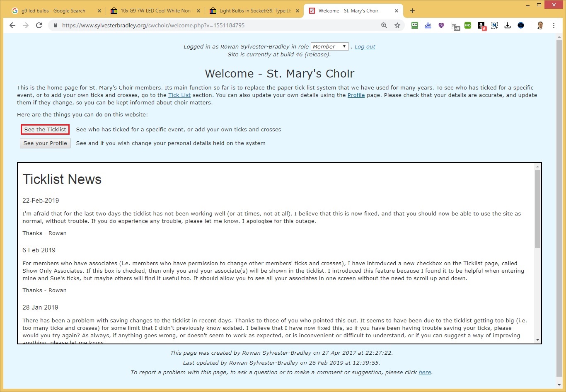Click the '28-Jan-2019' news date
Screen dimensions: 566x392
pyautogui.click(x=40, y=307)
